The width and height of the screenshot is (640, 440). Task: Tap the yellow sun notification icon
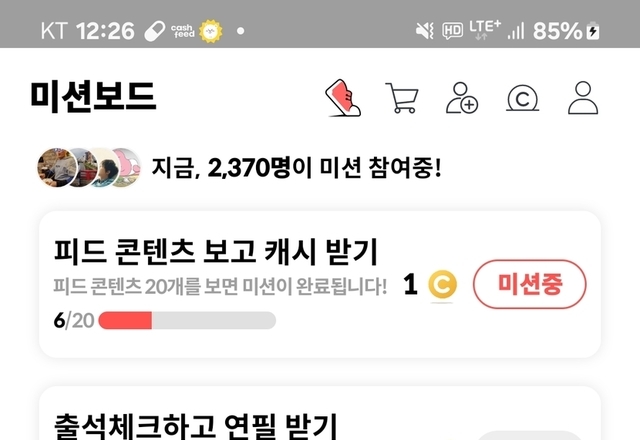point(211,31)
